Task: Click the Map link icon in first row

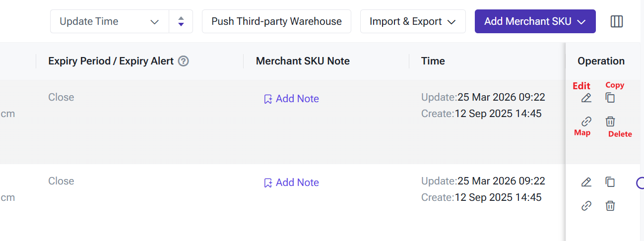Action: pos(586,121)
